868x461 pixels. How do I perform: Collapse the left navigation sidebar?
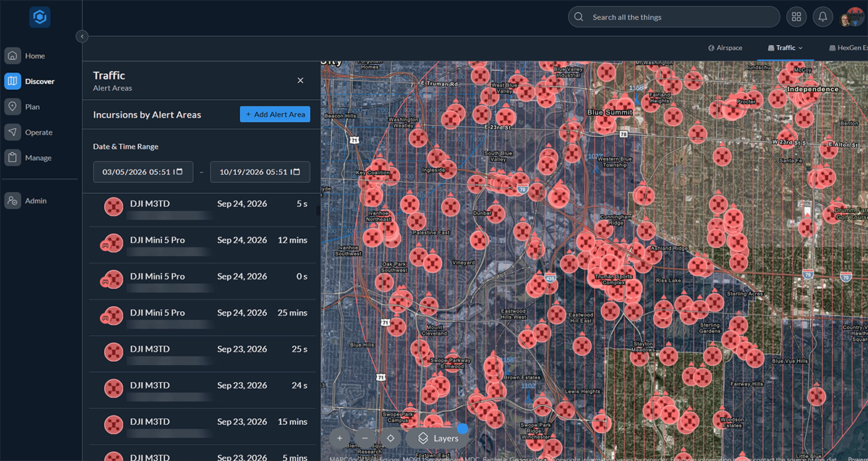click(x=82, y=36)
